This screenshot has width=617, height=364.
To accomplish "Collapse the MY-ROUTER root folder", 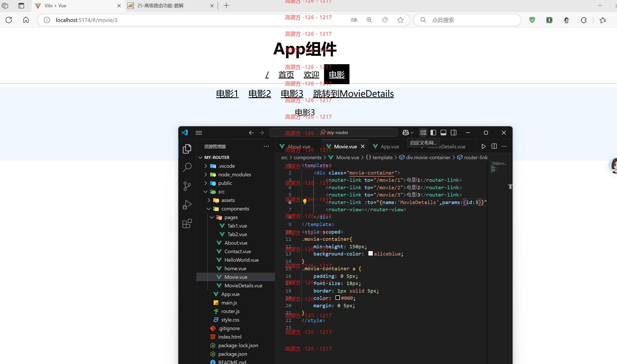I will click(200, 157).
